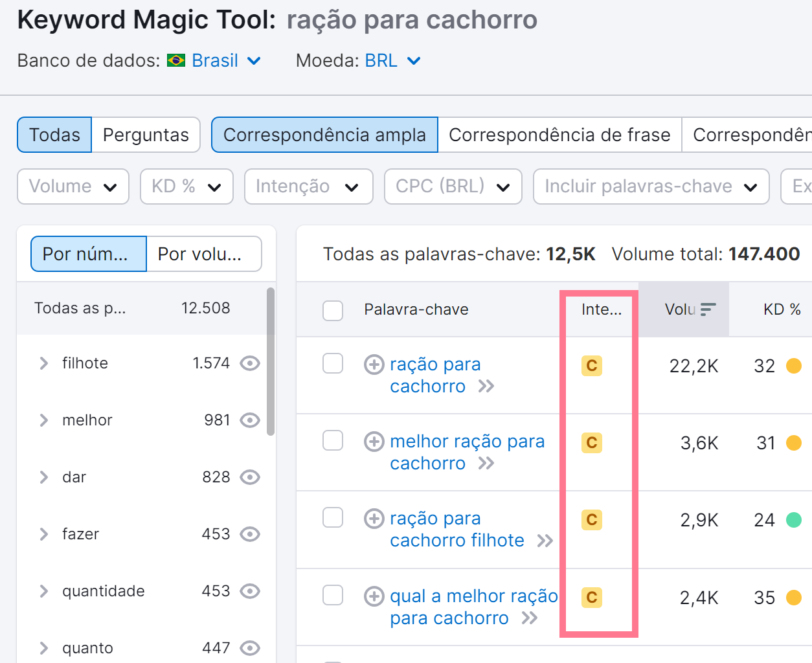Open the BRL currency dropdown
Viewport: 812px width, 663px height.
click(x=393, y=61)
